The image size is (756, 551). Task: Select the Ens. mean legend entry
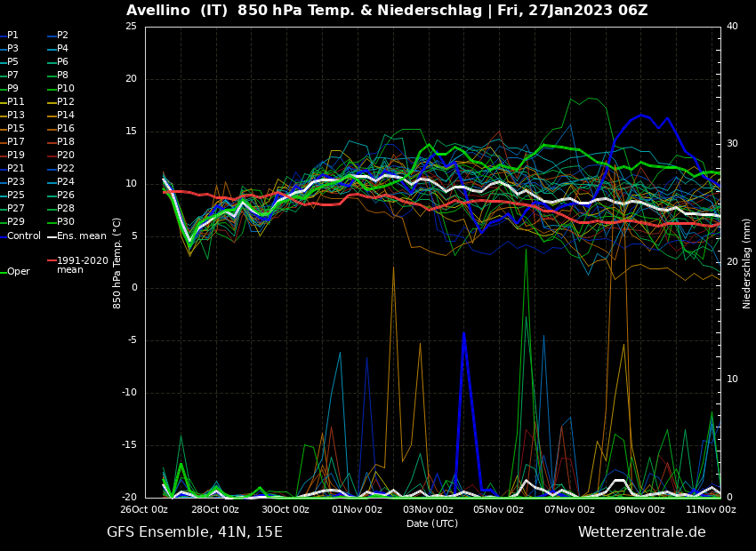(x=81, y=236)
